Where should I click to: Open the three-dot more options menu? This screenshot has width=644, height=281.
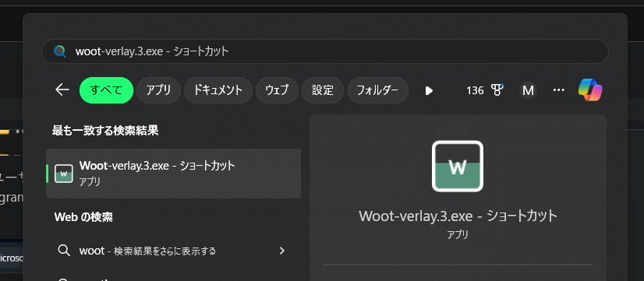pyautogui.click(x=558, y=90)
